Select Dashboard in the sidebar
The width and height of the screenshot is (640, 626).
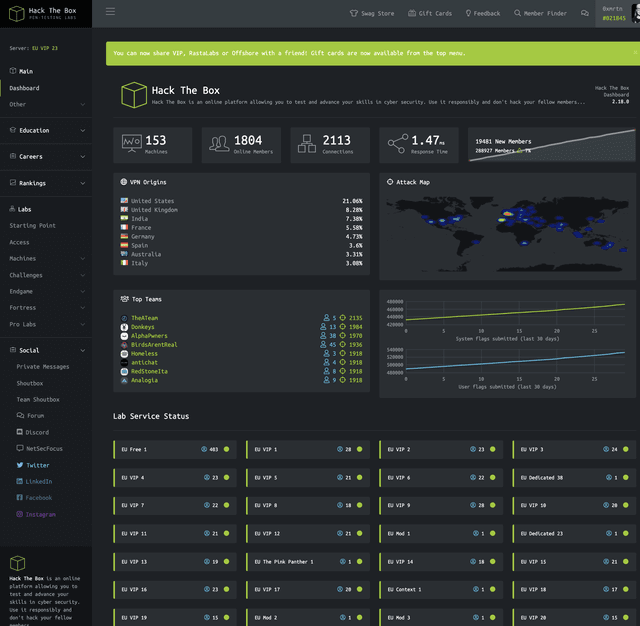(25, 88)
